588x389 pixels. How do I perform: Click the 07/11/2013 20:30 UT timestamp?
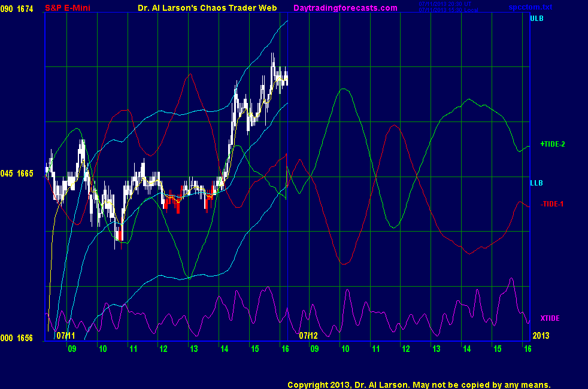[445, 5]
